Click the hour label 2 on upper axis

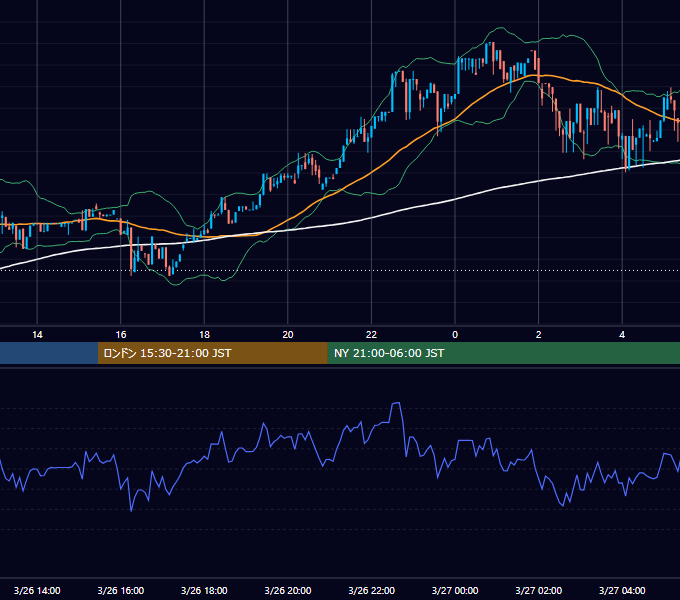pos(539,335)
